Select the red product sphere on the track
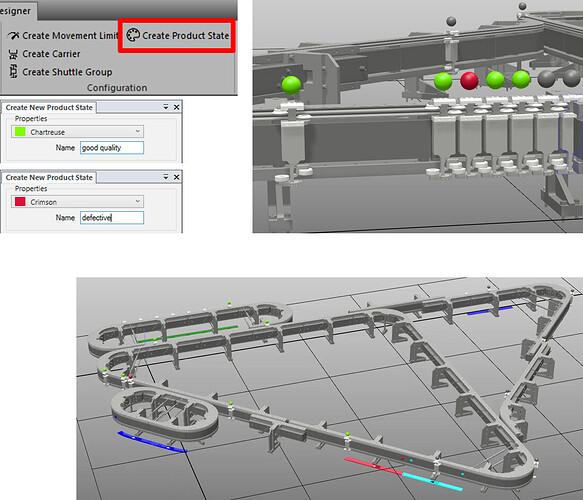The image size is (583, 500). coord(469,81)
